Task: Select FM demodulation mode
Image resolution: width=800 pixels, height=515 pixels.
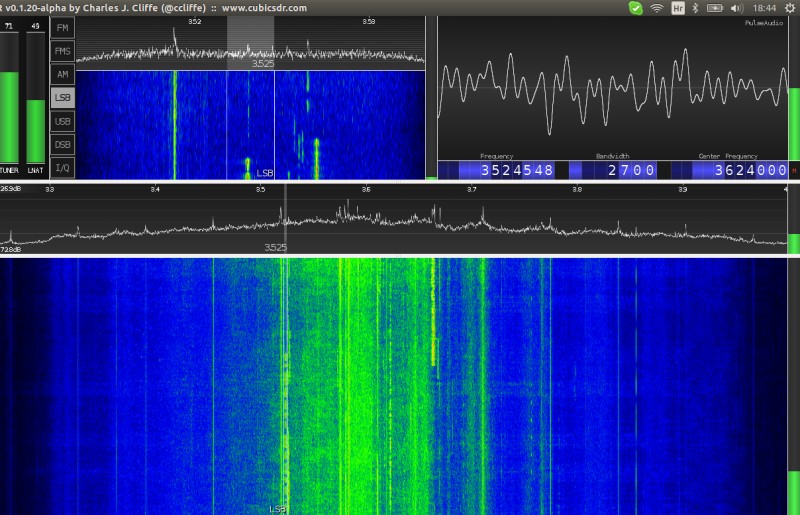Action: pos(62,28)
